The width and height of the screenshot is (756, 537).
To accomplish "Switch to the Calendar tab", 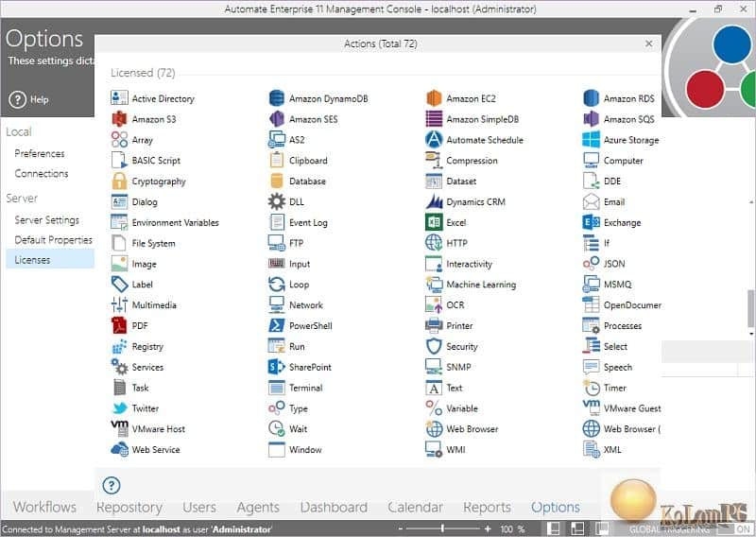I will pyautogui.click(x=415, y=507).
